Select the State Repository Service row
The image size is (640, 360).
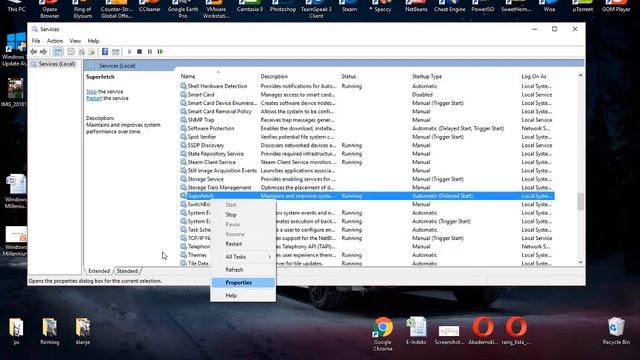[367, 153]
